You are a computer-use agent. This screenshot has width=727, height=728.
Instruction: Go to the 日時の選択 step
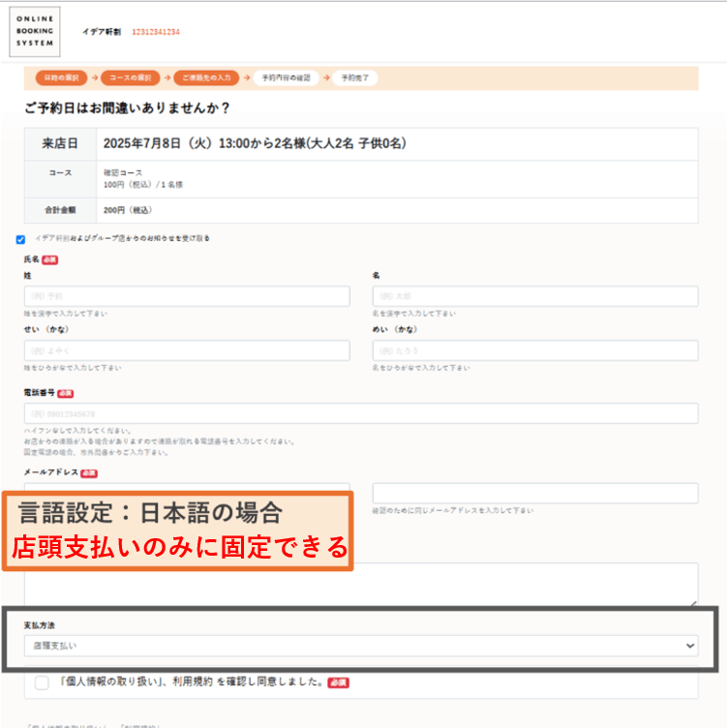(61, 77)
